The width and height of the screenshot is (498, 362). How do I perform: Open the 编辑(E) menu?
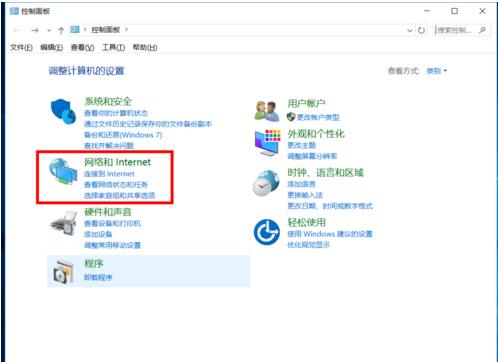pos(52,47)
